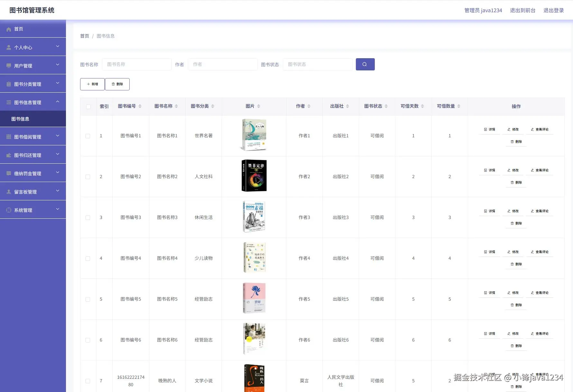573x392 pixels.
Task: Collapse the 图书信息管理 menu chevron
Action: pos(58,102)
